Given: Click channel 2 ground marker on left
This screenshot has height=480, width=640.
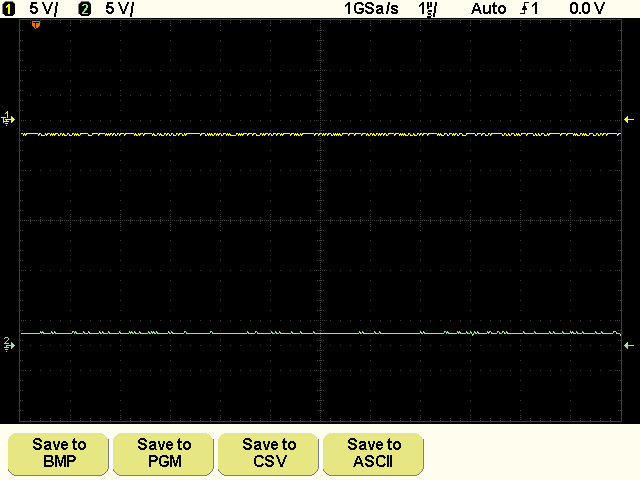Looking at the screenshot, I should [9, 344].
